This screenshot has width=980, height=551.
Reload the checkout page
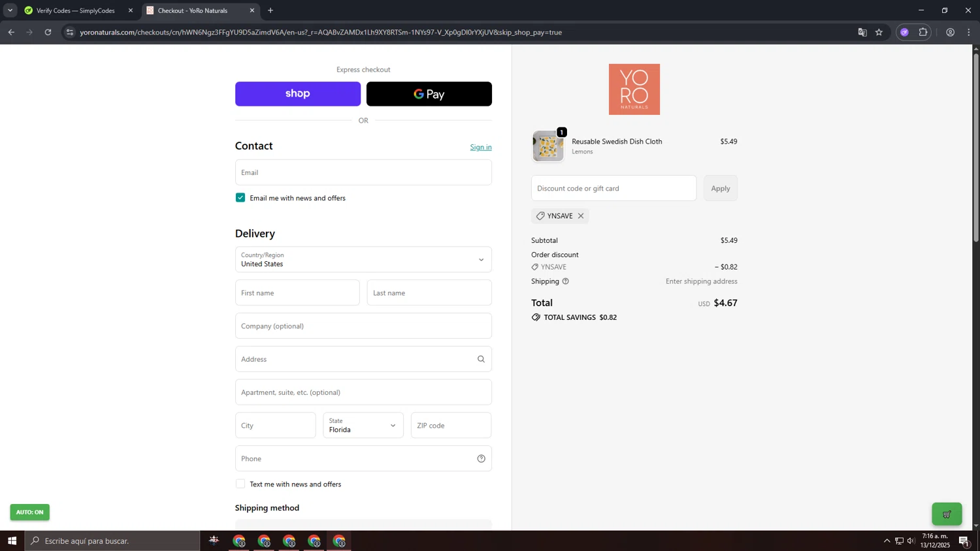[48, 32]
